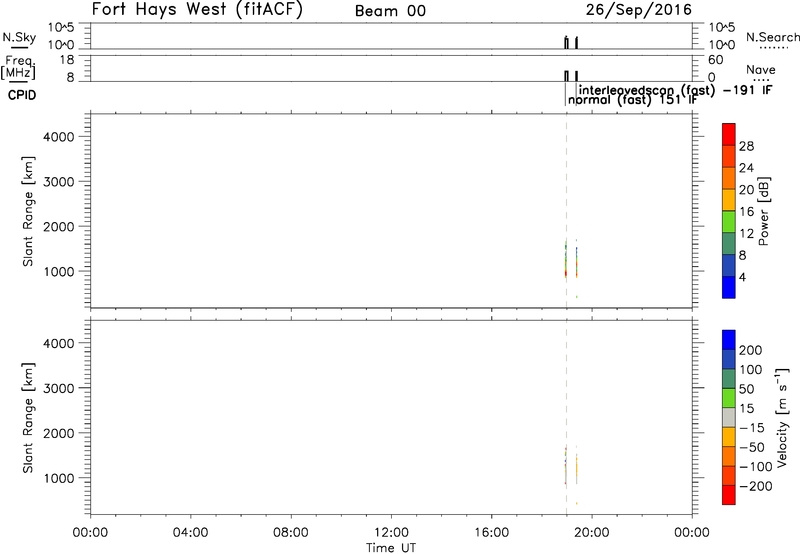The height and width of the screenshot is (554, 800).
Task: Click the 'Fort Hays West (fitACF)' title
Action: click(x=197, y=10)
